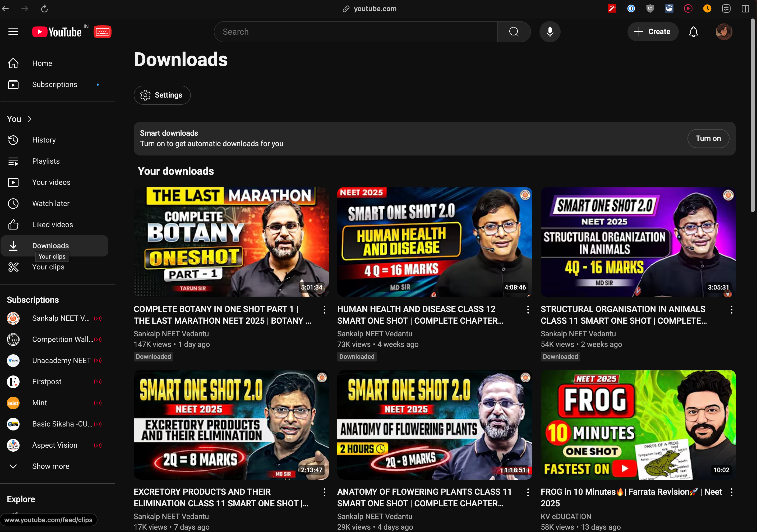Click the voice search microphone icon
The width and height of the screenshot is (757, 532).
tap(550, 32)
